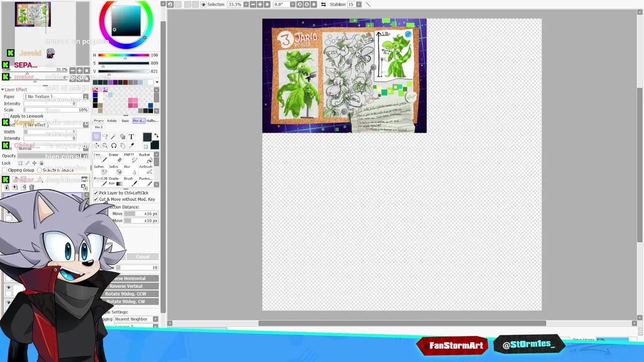Zoom in with the toolbar plus button
This screenshot has height=362, width=644.
coord(260,4)
